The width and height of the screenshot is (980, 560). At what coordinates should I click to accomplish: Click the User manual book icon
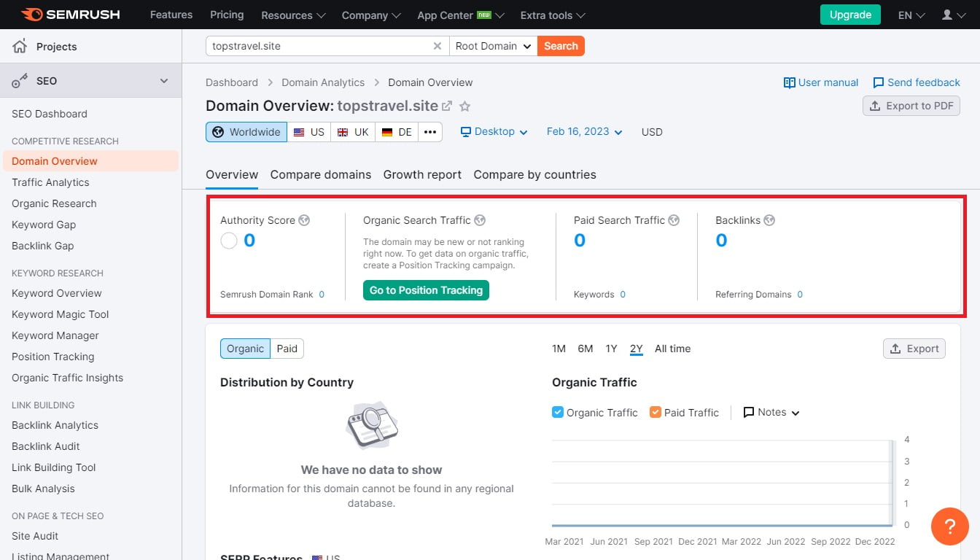[x=789, y=82]
